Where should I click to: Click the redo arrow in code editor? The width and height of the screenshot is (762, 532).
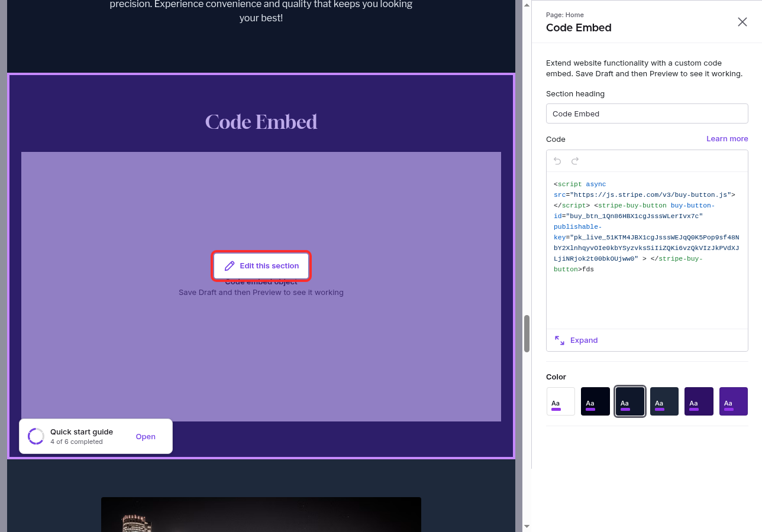pos(575,161)
